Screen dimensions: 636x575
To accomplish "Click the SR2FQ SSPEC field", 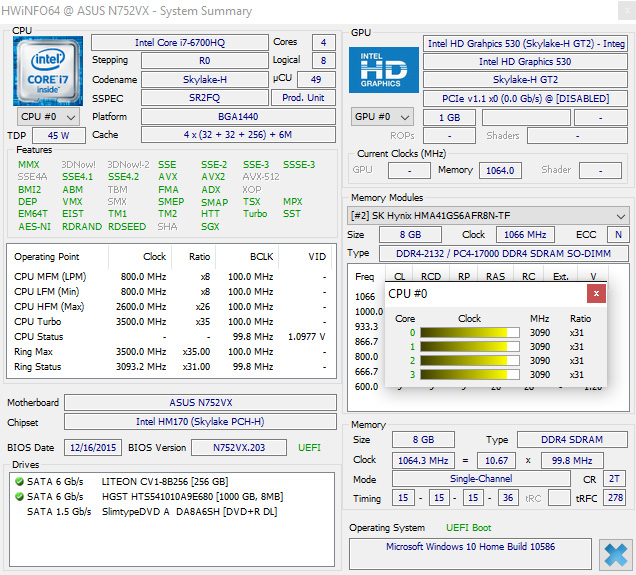I will click(x=204, y=98).
